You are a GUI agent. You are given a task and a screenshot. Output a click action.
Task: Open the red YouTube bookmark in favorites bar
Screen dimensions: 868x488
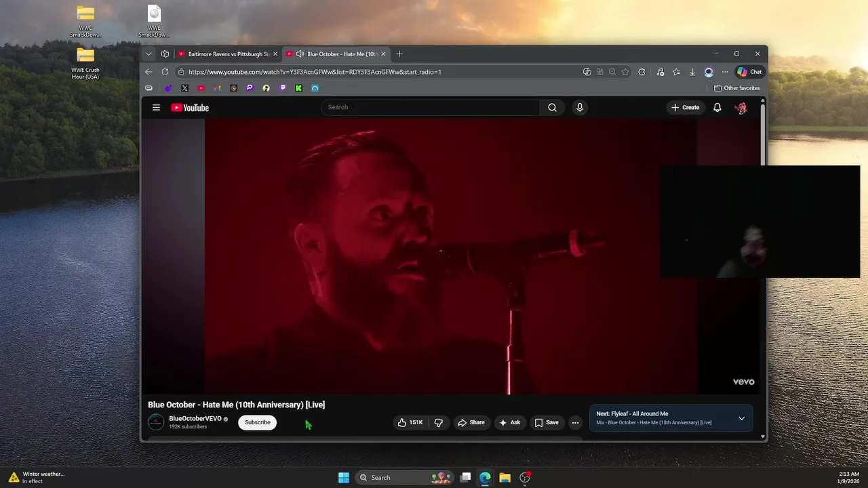(201, 88)
